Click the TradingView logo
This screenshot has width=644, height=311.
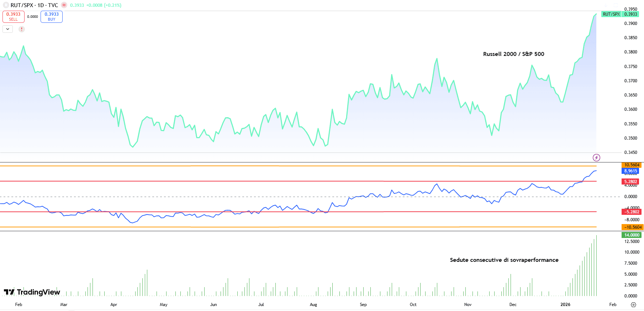coord(32,292)
